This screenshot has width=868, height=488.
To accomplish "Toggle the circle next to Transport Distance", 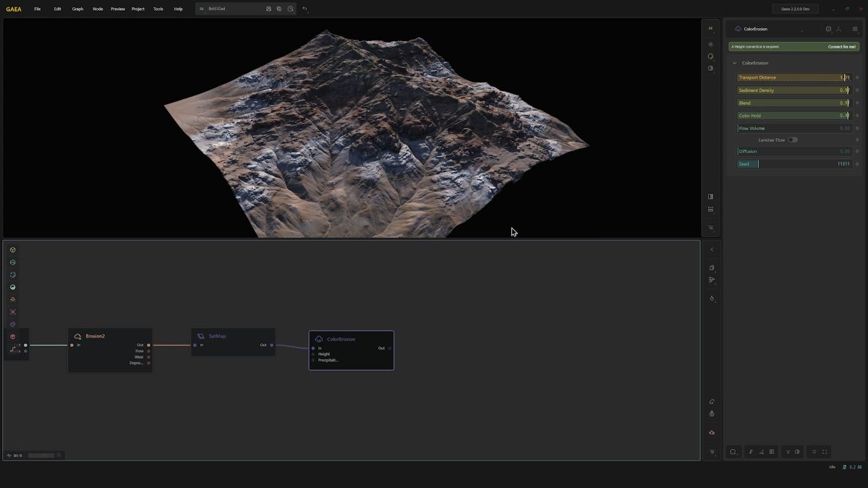I will coord(857,78).
